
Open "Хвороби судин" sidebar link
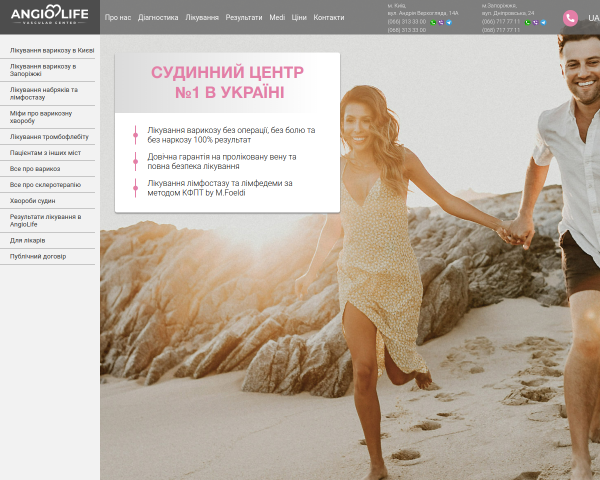(x=33, y=201)
